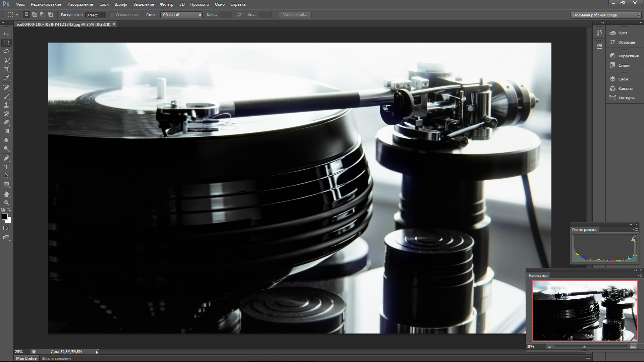Image resolution: width=644 pixels, height=362 pixels.
Task: Open the Основная рабочая среда workspace dropdown
Action: click(x=606, y=15)
